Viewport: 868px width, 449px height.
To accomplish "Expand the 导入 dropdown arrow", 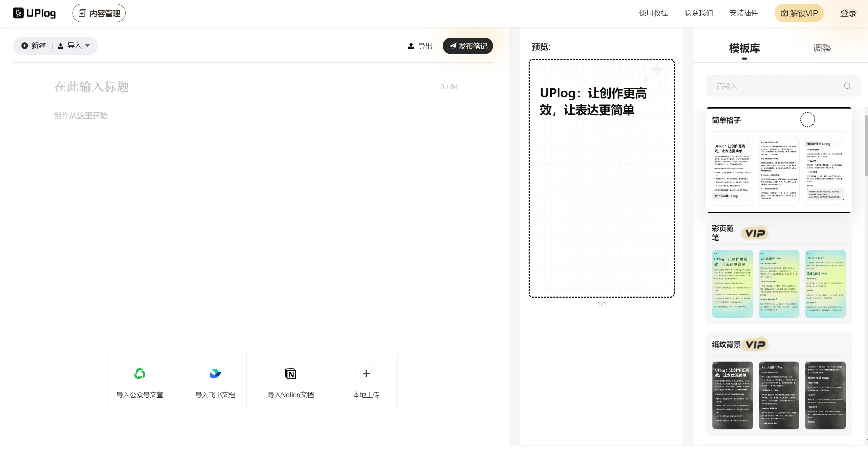I will [88, 46].
